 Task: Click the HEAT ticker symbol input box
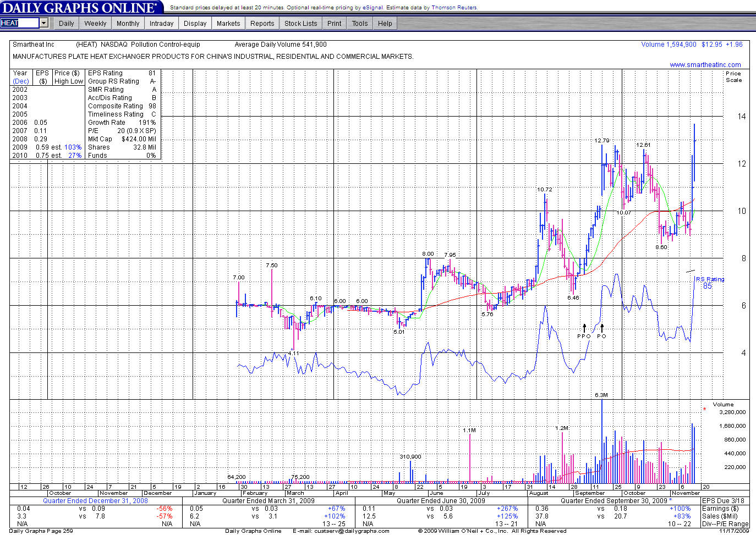click(19, 23)
